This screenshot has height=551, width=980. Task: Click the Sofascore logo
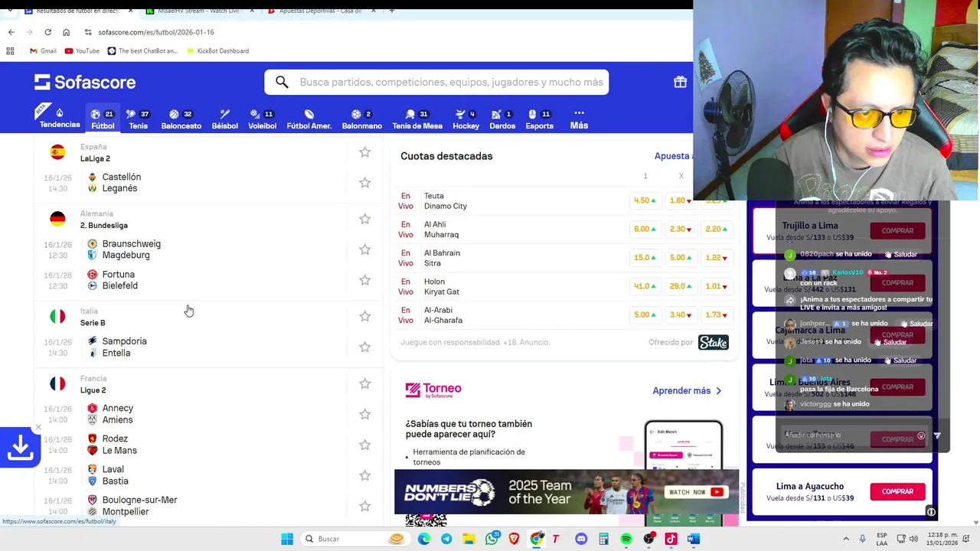coord(85,82)
